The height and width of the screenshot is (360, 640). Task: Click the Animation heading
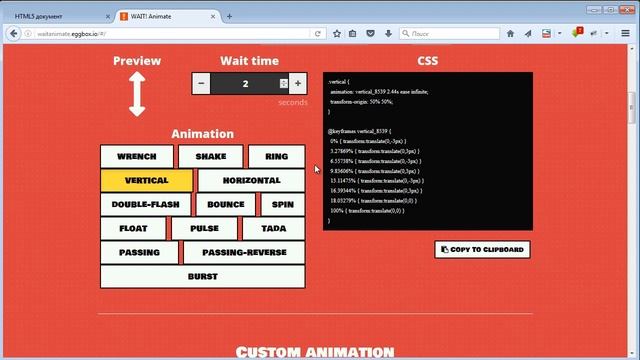tap(202, 134)
